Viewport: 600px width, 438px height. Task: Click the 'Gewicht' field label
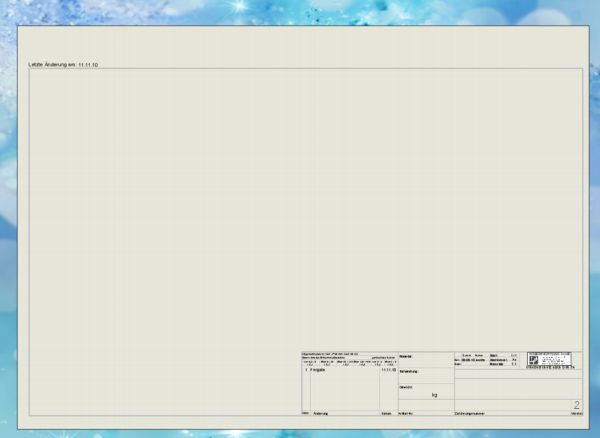tap(406, 387)
